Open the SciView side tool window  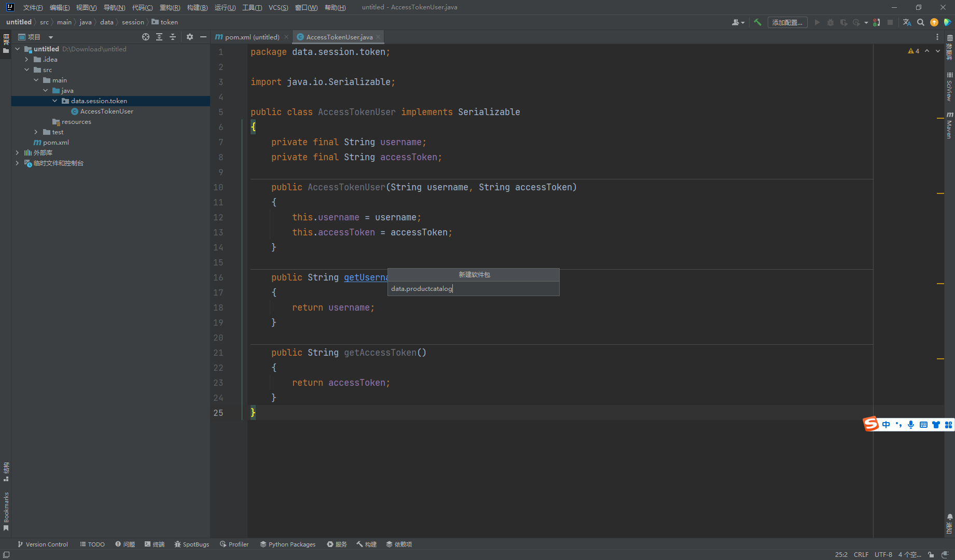tap(950, 87)
